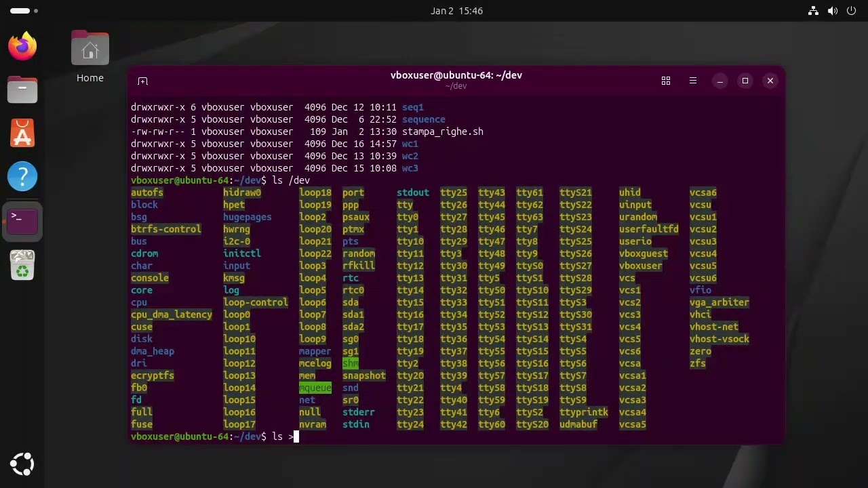Click the Activities workspace indicator
This screenshot has width=868, height=488.
pyautogui.click(x=24, y=11)
